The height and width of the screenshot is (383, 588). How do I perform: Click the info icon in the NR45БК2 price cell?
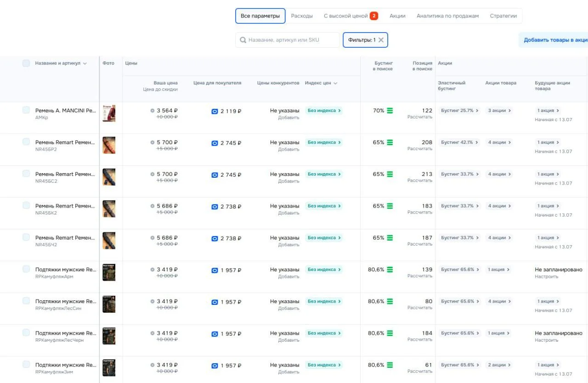(153, 206)
